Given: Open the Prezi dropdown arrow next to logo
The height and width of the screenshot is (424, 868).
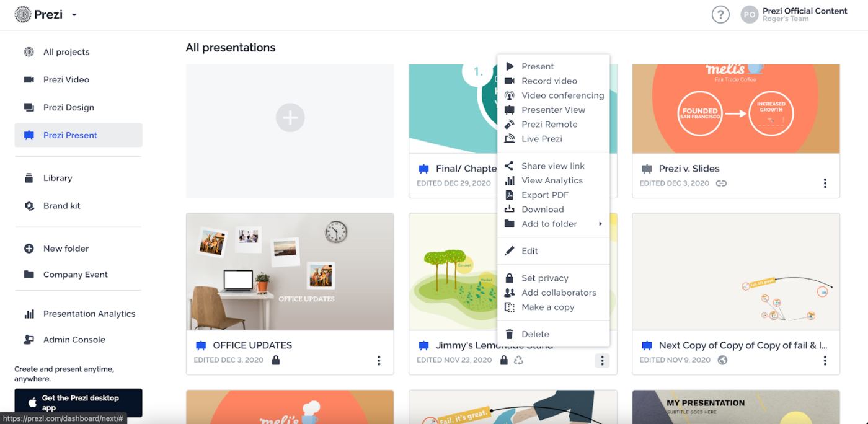Looking at the screenshot, I should 74,15.
